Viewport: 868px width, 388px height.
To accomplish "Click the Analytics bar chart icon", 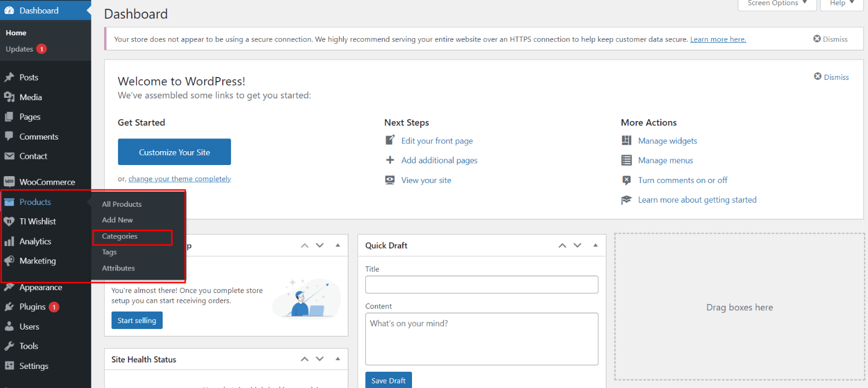I will pos(9,241).
